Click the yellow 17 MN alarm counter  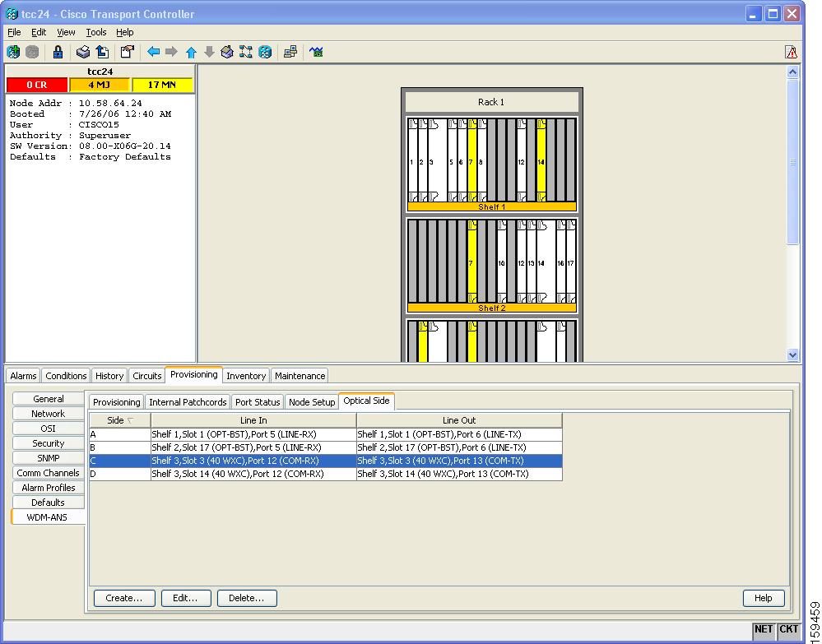point(162,85)
